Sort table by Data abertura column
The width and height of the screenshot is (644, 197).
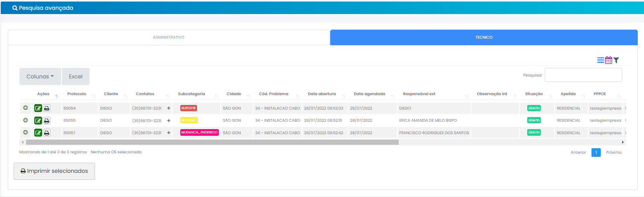[322, 94]
